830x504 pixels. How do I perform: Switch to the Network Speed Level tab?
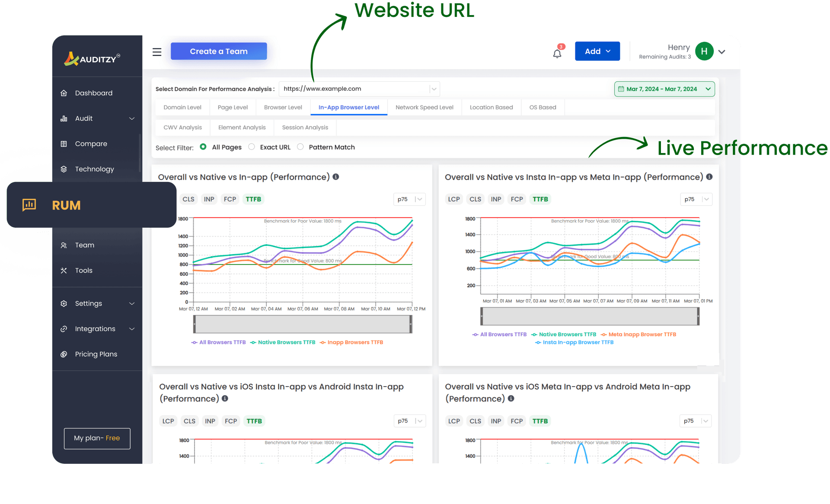click(424, 107)
